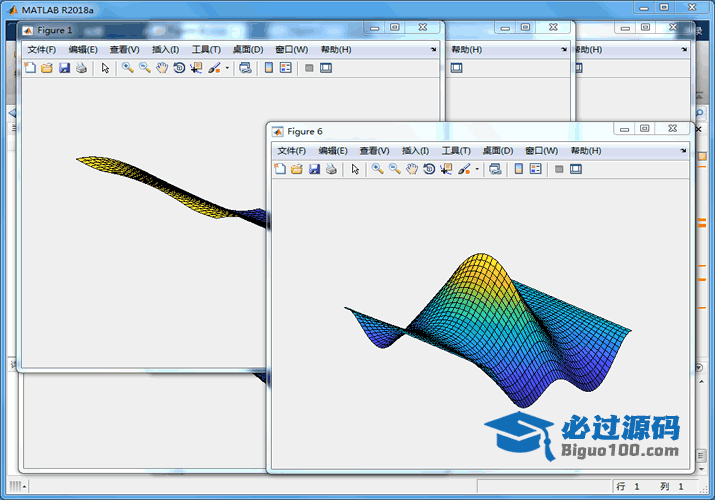Close the Figure 6 window
The height and width of the screenshot is (500, 715).
pyautogui.click(x=673, y=129)
